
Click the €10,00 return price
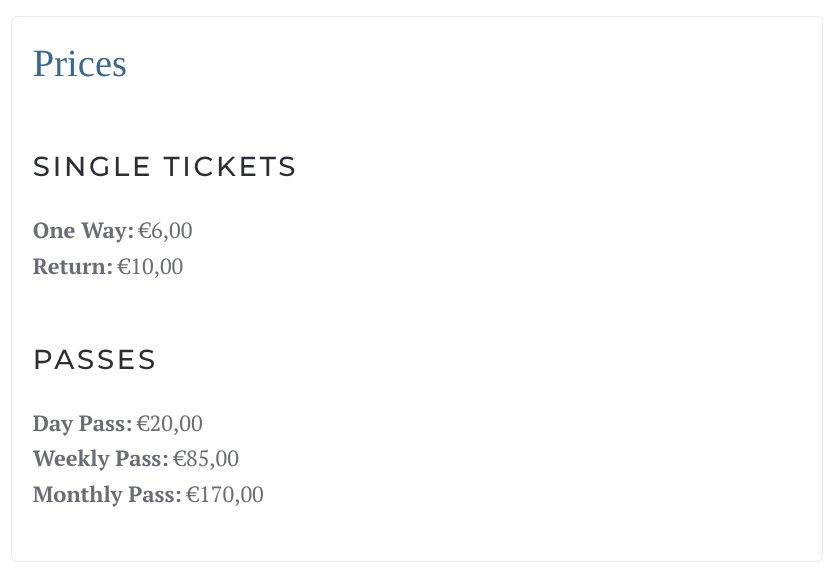coord(150,267)
